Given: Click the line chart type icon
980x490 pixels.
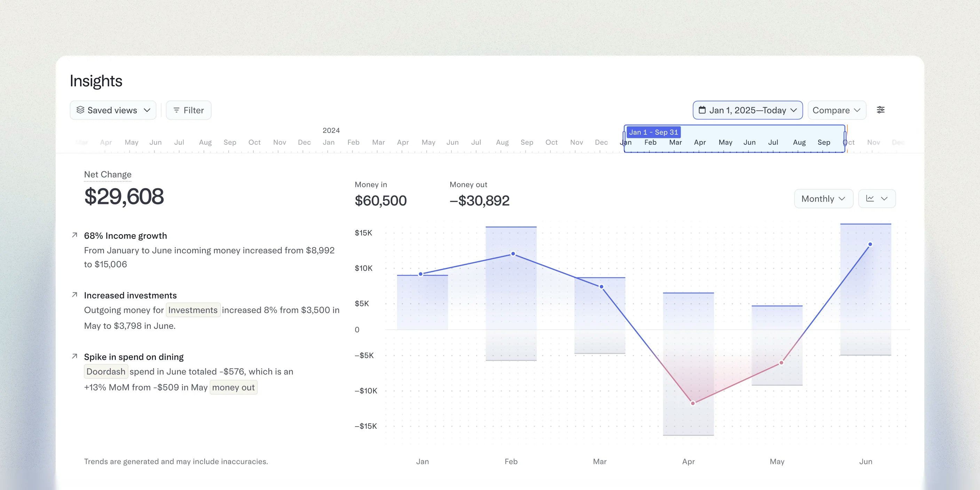Looking at the screenshot, I should point(870,199).
